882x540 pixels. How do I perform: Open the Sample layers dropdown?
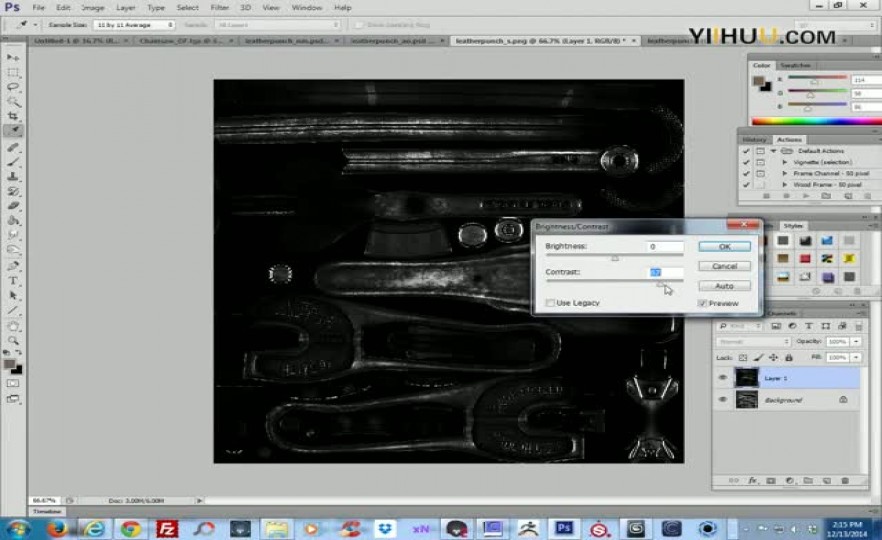click(x=278, y=25)
